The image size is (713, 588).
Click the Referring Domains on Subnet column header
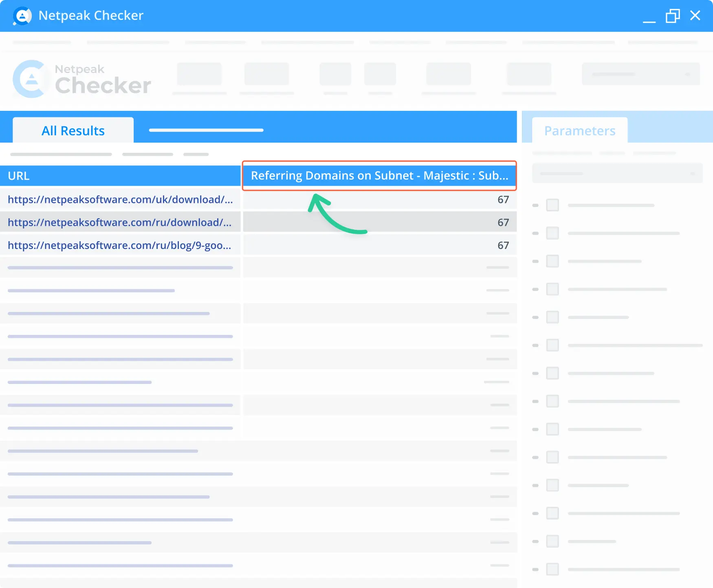[379, 176]
